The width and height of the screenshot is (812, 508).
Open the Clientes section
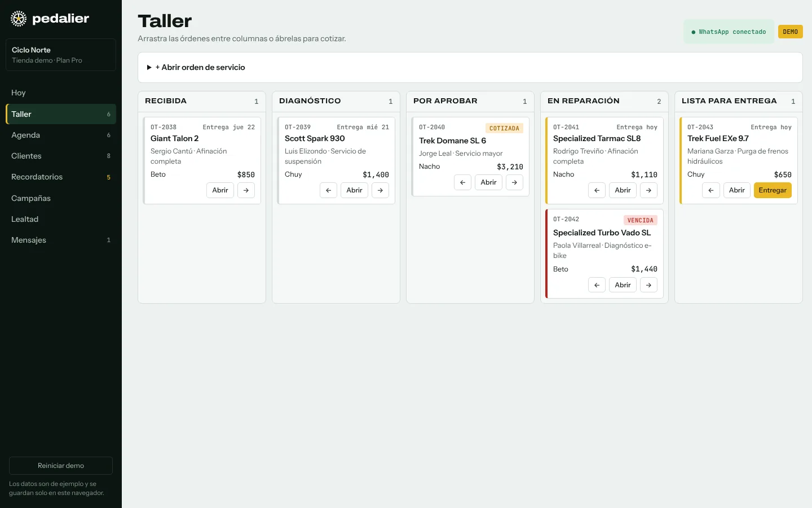coord(61,156)
